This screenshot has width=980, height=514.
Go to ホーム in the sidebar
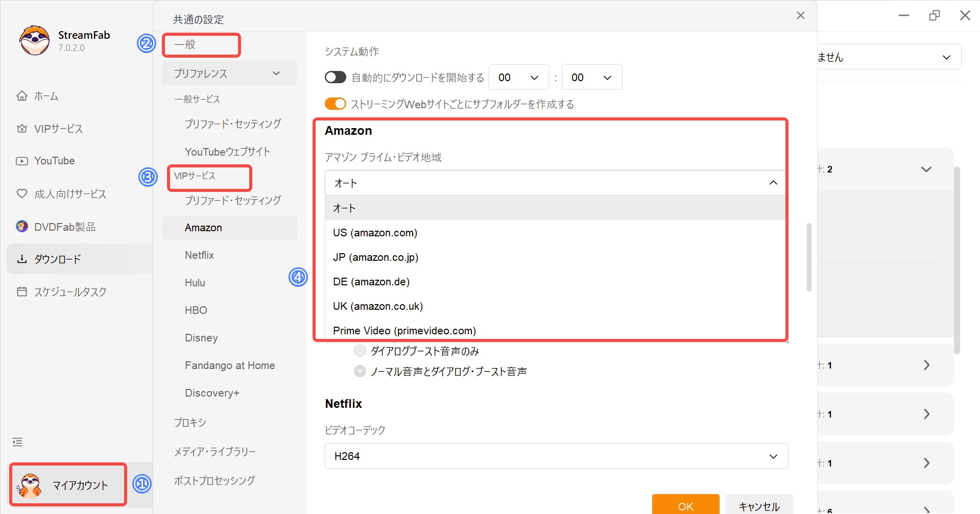(46, 96)
